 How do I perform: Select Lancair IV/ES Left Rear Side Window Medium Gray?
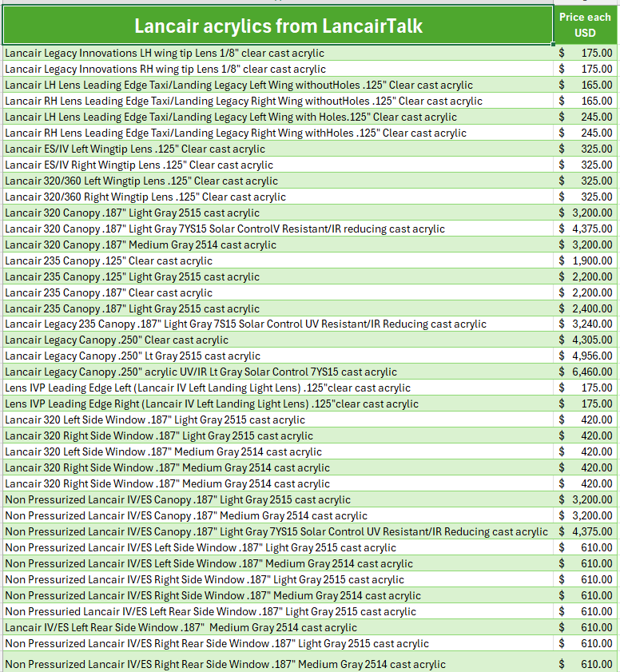click(x=181, y=628)
